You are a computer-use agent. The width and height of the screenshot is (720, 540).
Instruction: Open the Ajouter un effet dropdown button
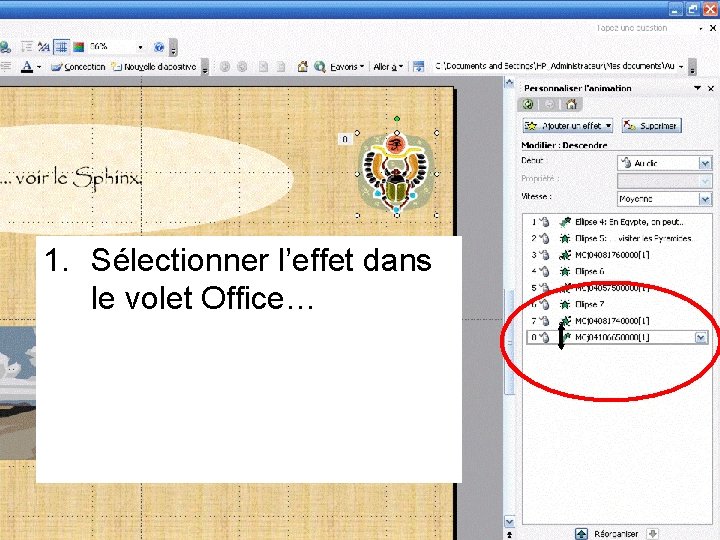coord(568,126)
